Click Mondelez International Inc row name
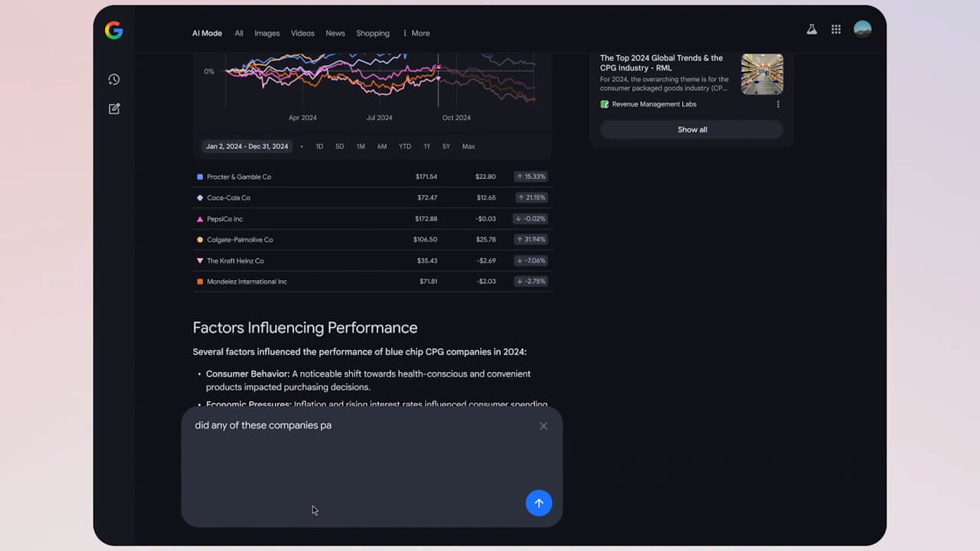The width and height of the screenshot is (980, 551). 247,282
